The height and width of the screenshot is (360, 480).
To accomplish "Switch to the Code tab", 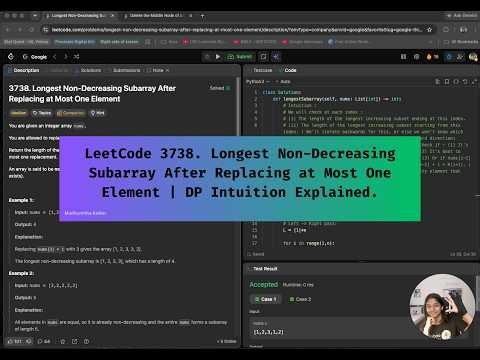I will 288,70.
